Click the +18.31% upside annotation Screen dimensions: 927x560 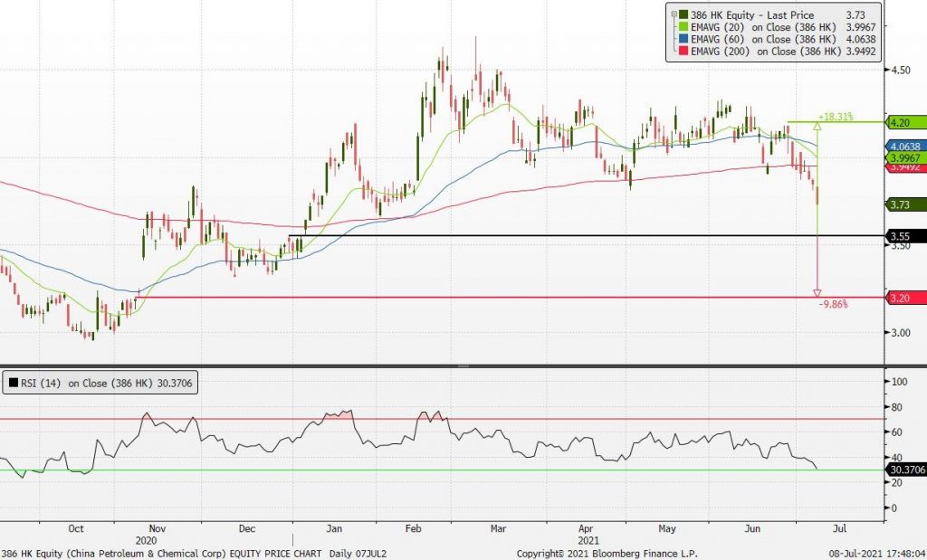tap(836, 117)
